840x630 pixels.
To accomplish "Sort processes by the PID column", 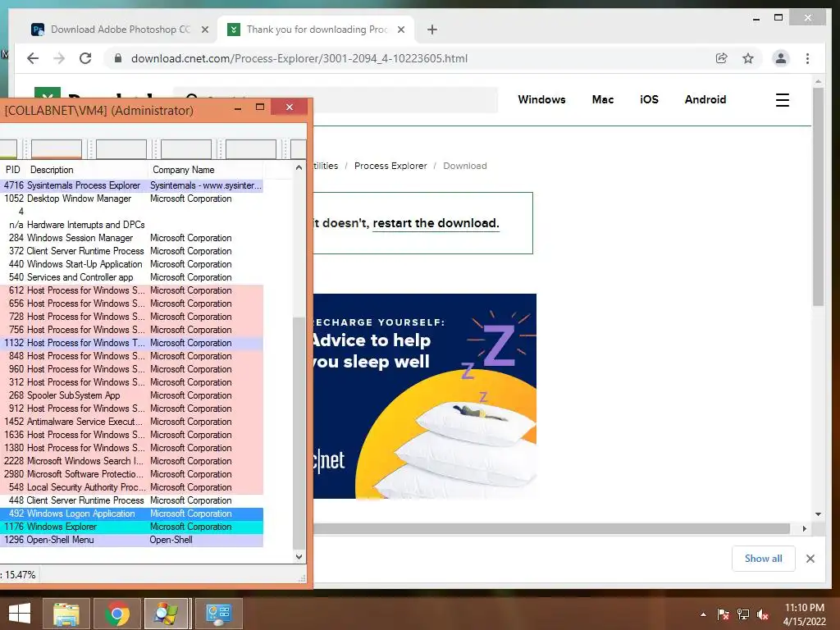I will 13,170.
